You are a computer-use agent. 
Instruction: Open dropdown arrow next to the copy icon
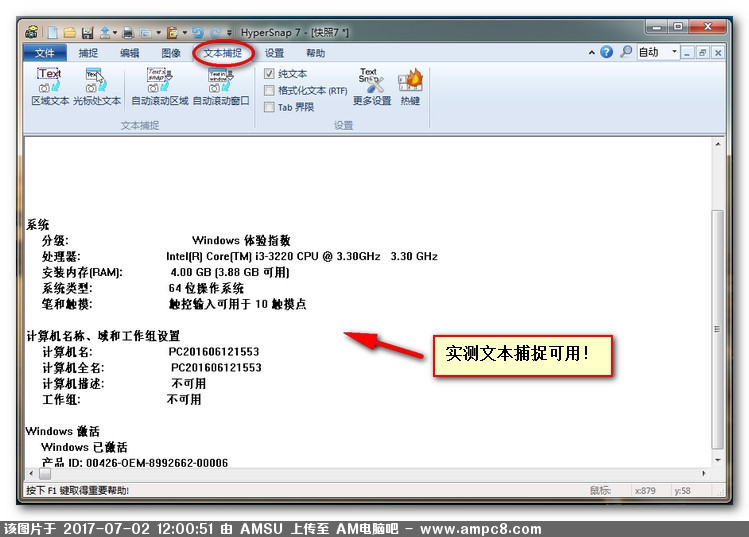pyautogui.click(x=158, y=33)
